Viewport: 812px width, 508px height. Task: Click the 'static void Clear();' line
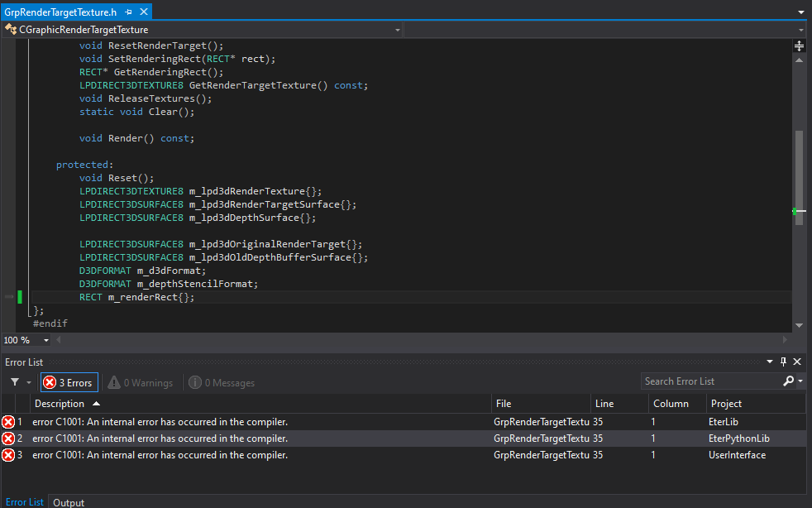(x=136, y=112)
